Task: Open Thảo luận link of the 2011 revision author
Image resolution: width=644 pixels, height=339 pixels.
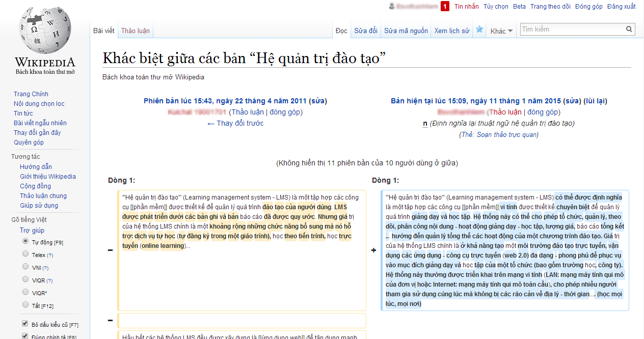Action: 248,112
